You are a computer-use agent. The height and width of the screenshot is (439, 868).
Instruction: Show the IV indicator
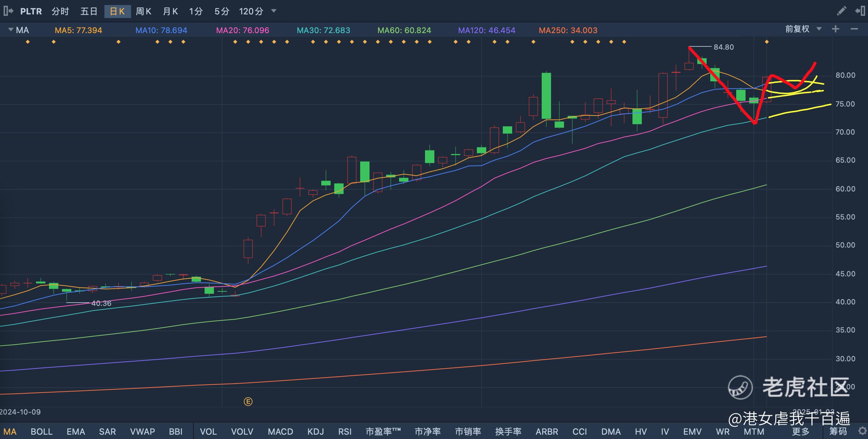click(665, 431)
